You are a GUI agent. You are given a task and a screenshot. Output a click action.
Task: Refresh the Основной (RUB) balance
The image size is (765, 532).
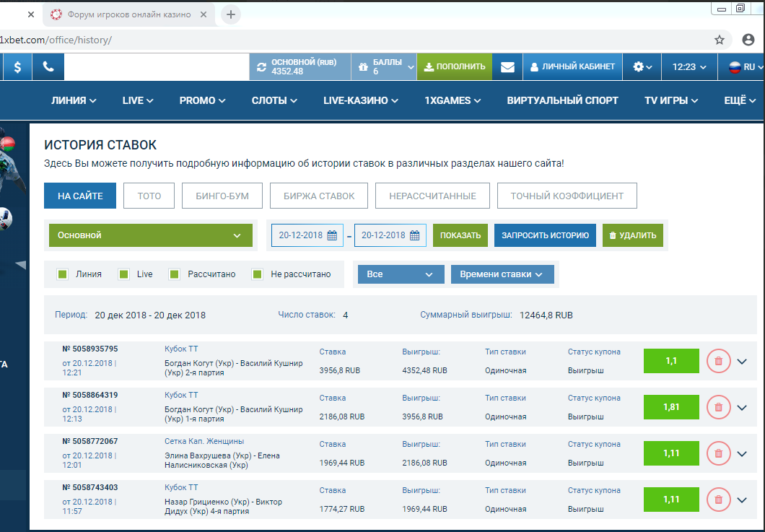262,66
